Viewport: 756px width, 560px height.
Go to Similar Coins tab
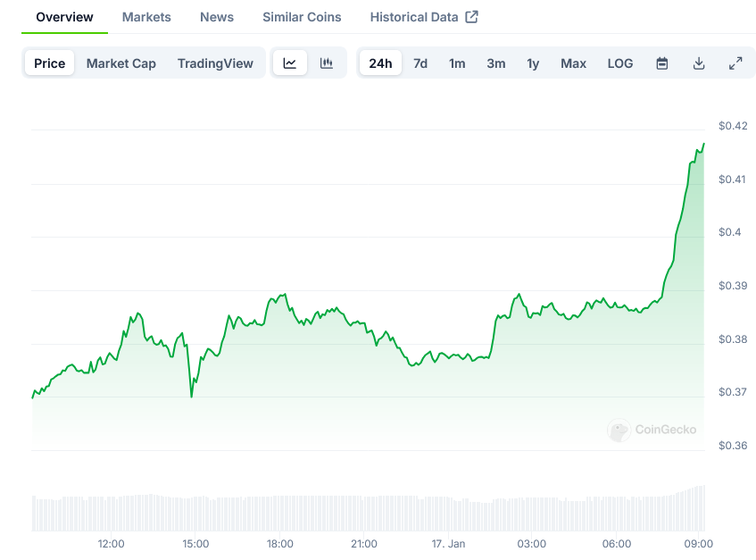(x=302, y=17)
